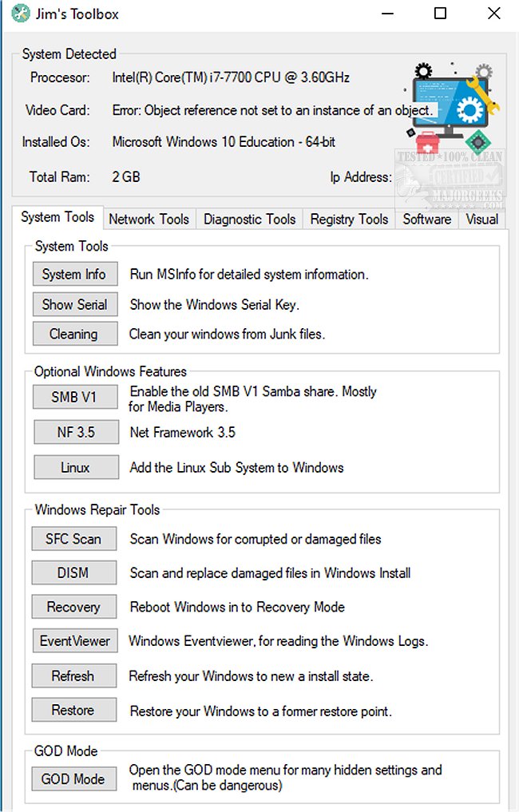Maximize the Jim's Toolbox window
Image resolution: width=519 pixels, height=812 pixels.
click(440, 14)
